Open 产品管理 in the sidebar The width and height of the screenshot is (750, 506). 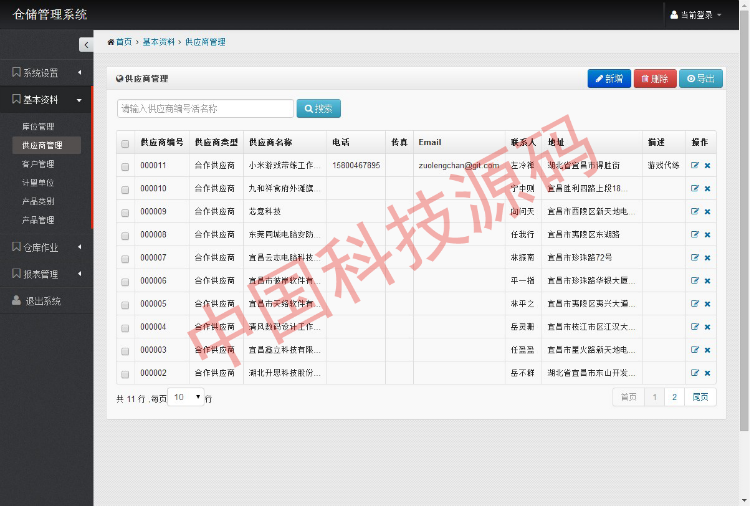pos(38,220)
